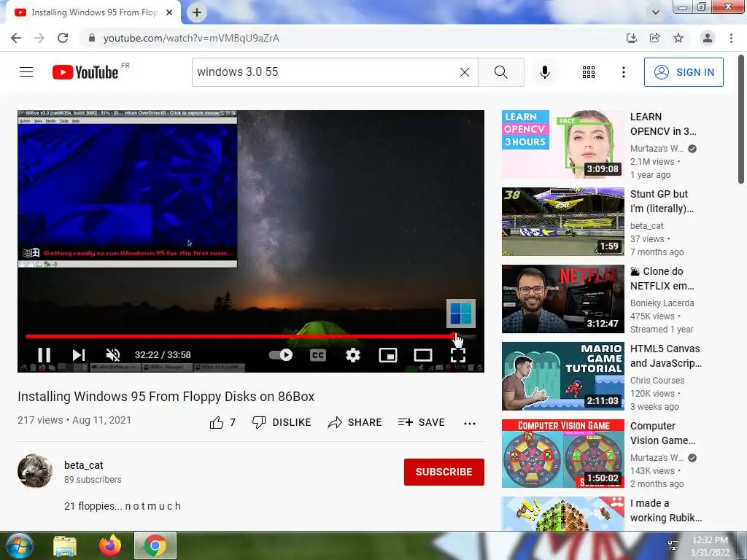Click the system tray network icon
Screen dimensions: 747x560
tap(673, 545)
